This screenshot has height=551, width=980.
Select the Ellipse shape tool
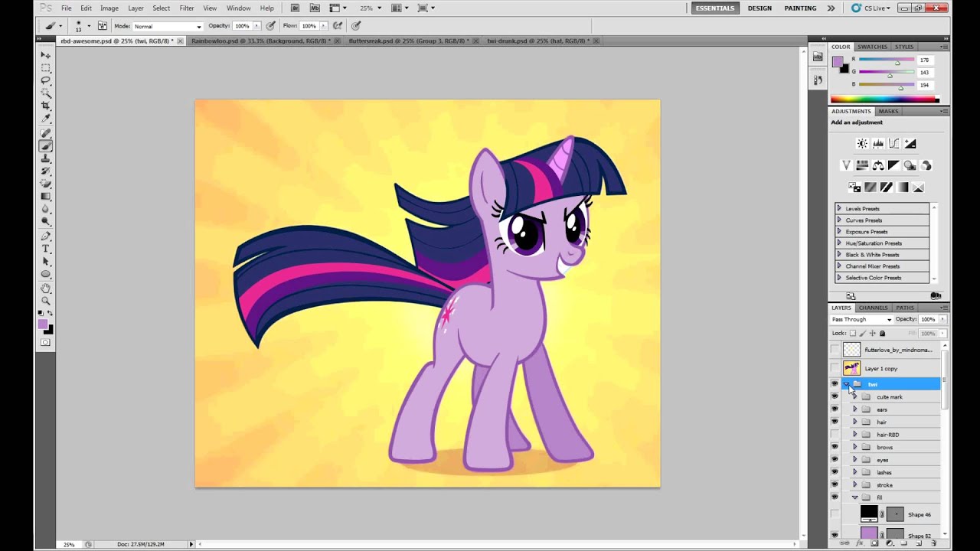[x=46, y=275]
